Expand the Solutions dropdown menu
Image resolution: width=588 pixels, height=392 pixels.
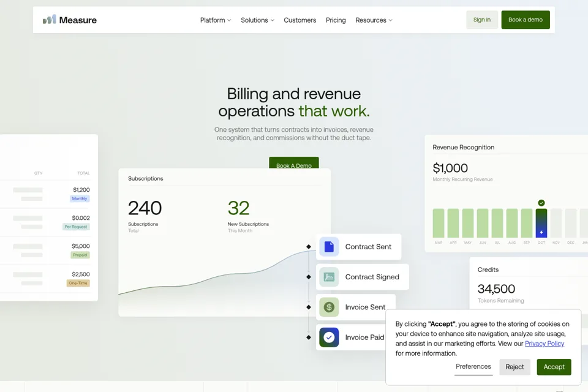tap(258, 20)
